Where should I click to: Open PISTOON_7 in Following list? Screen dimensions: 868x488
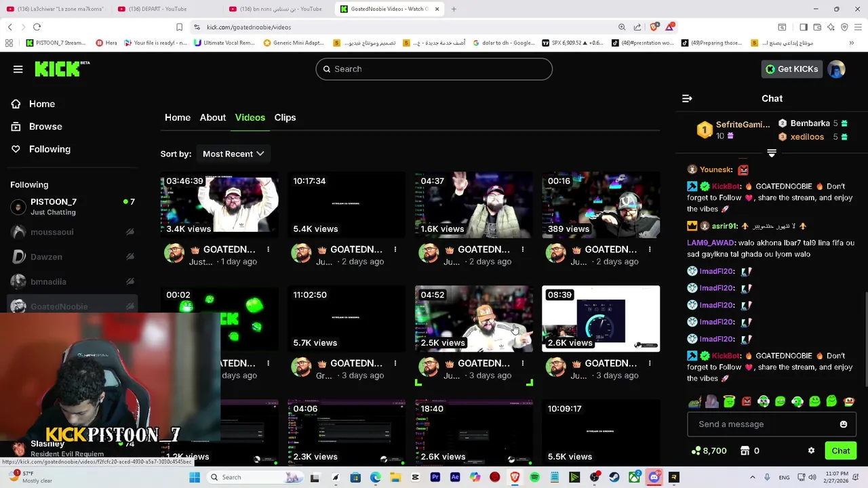point(73,207)
